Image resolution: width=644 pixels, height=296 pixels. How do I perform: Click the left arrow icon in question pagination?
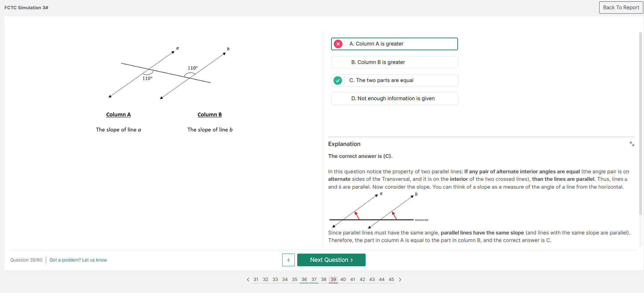click(x=248, y=280)
